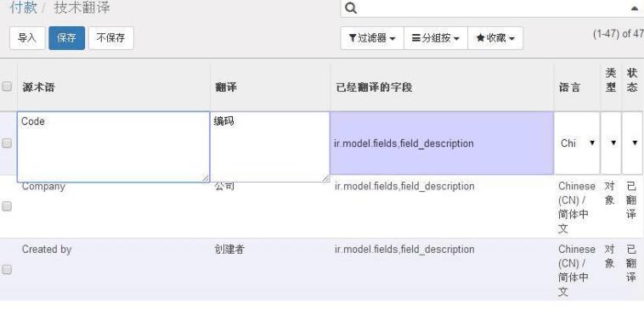
Task: Open the 类型 dropdown in the edited row
Action: (611, 143)
